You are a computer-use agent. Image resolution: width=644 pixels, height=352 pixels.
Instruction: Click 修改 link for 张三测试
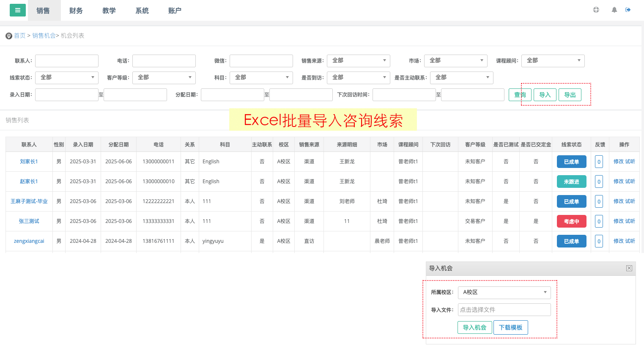coord(619,221)
